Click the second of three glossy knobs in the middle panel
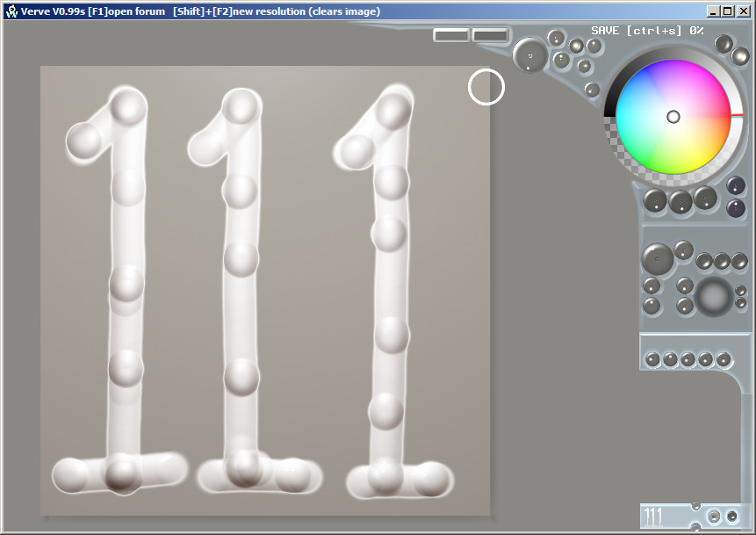This screenshot has width=756, height=535. (722, 261)
